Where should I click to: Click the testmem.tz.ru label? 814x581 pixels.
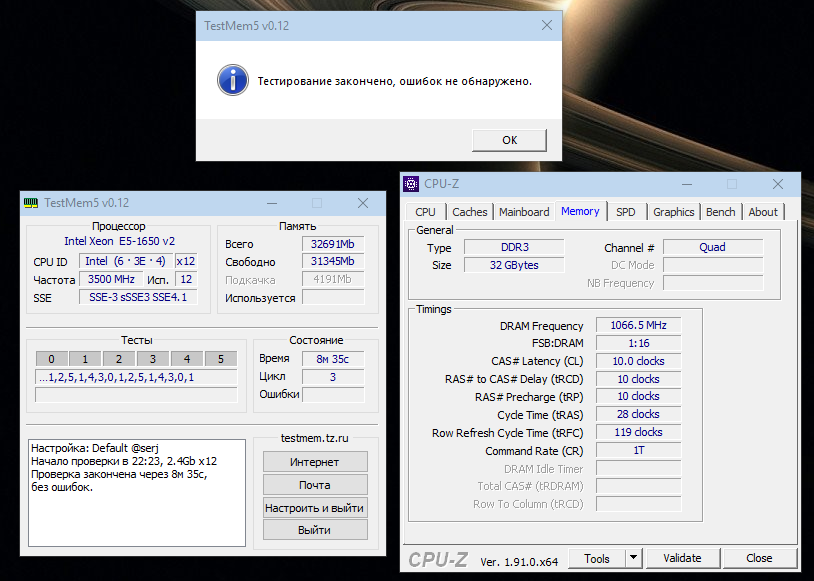coord(315,438)
